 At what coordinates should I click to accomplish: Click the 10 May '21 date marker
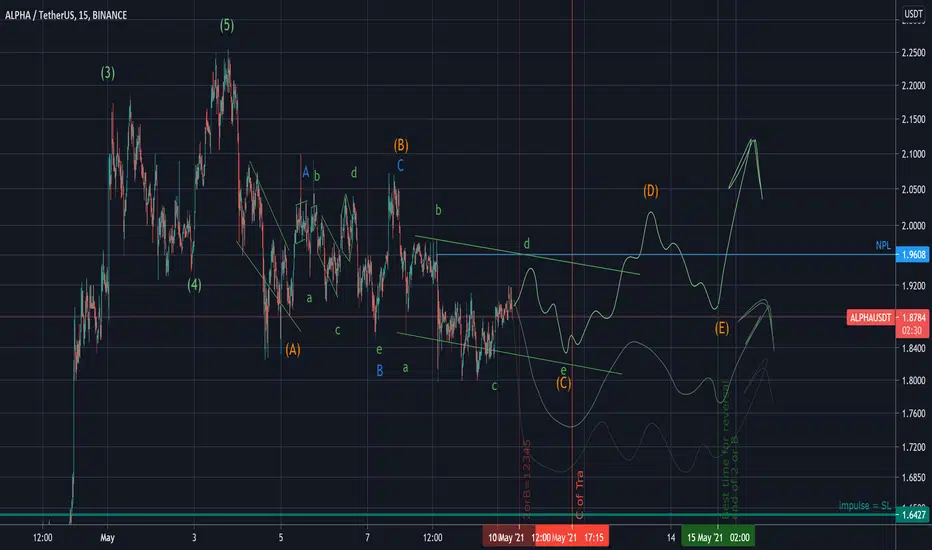point(506,538)
